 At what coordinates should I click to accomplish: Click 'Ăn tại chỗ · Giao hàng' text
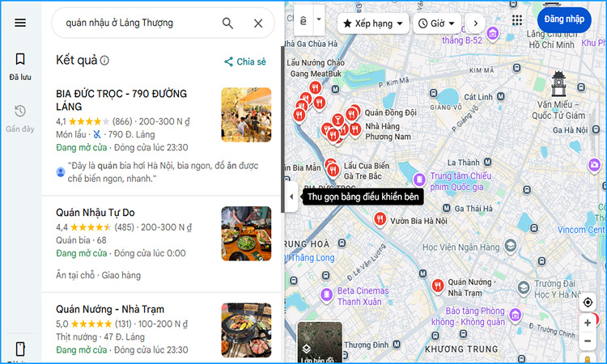(x=98, y=275)
